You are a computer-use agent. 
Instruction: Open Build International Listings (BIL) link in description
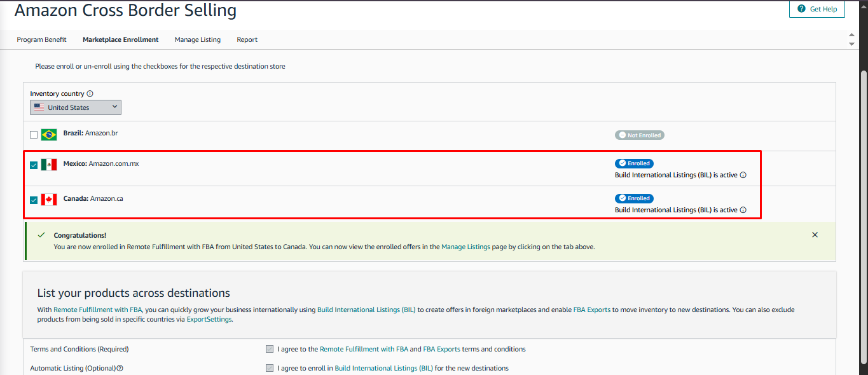pyautogui.click(x=366, y=310)
